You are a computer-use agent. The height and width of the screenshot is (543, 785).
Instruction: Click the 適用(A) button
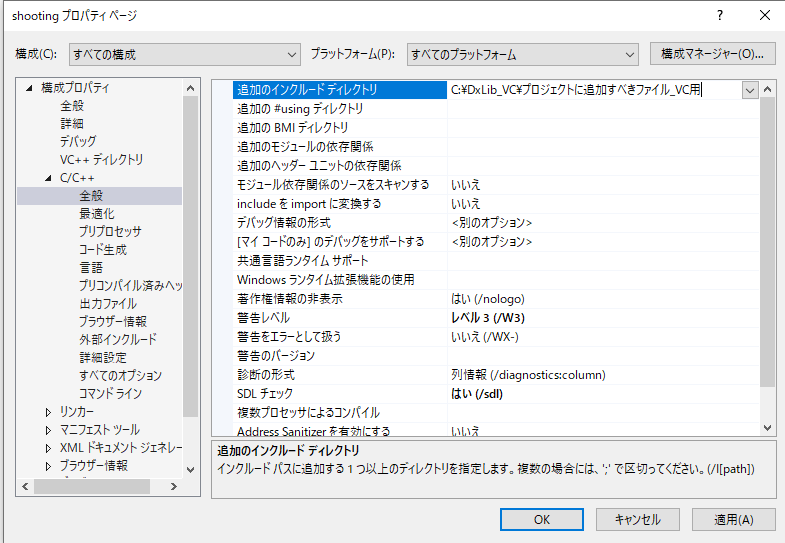tap(732, 519)
